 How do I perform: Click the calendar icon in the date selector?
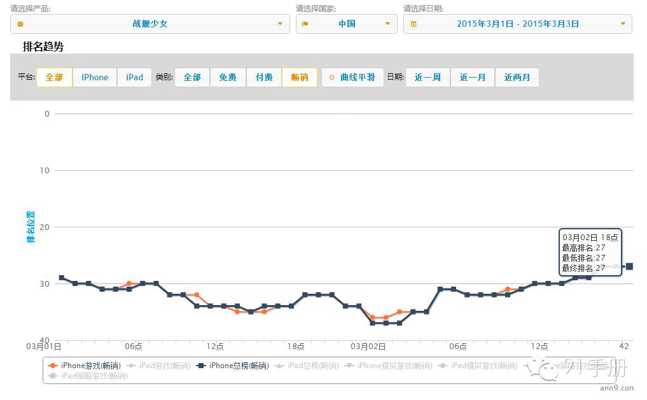(x=413, y=24)
